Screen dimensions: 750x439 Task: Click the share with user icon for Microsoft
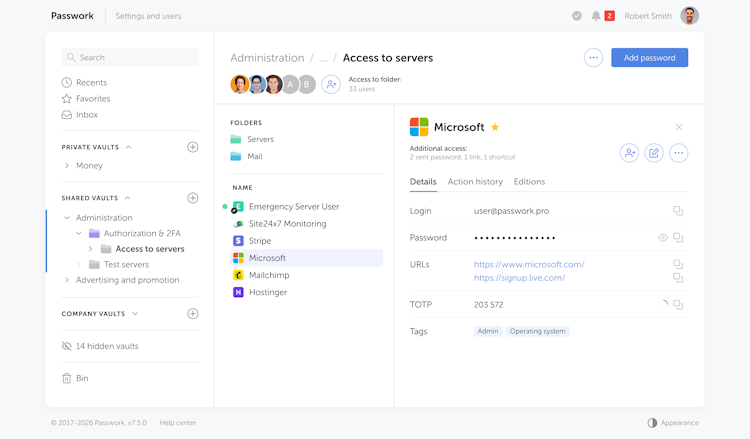(x=629, y=153)
